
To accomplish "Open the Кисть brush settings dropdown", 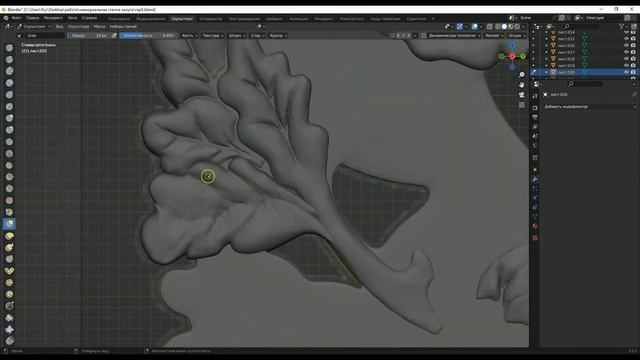I will [x=189, y=36].
